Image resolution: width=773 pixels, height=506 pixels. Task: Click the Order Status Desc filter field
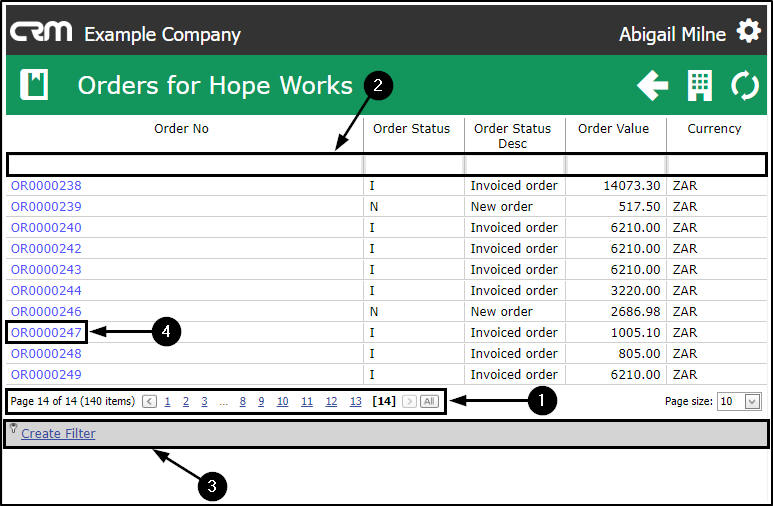pyautogui.click(x=516, y=165)
